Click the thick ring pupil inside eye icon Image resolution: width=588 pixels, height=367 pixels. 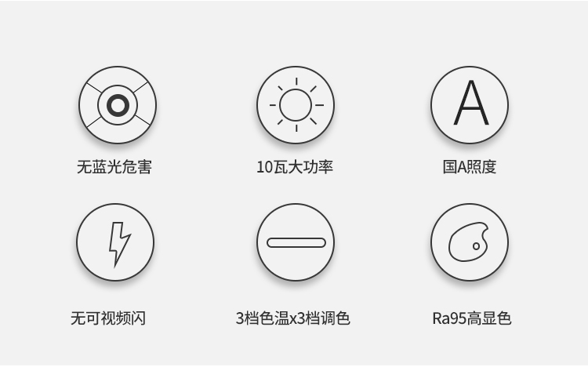tap(118, 105)
